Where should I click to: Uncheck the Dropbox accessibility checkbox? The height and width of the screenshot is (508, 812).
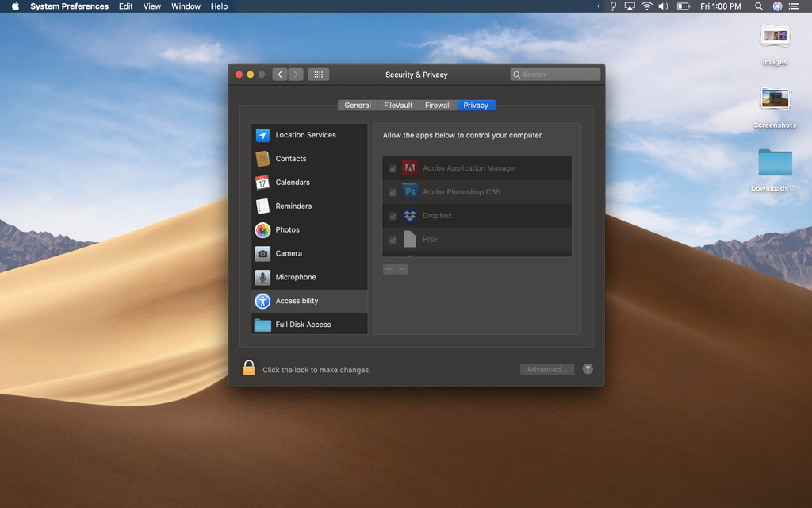(393, 216)
